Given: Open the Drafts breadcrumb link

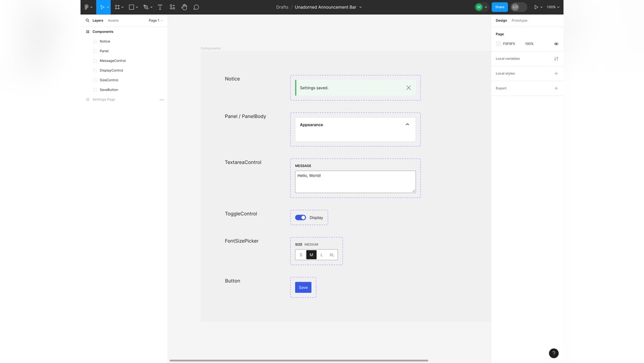Looking at the screenshot, I should click(x=282, y=7).
